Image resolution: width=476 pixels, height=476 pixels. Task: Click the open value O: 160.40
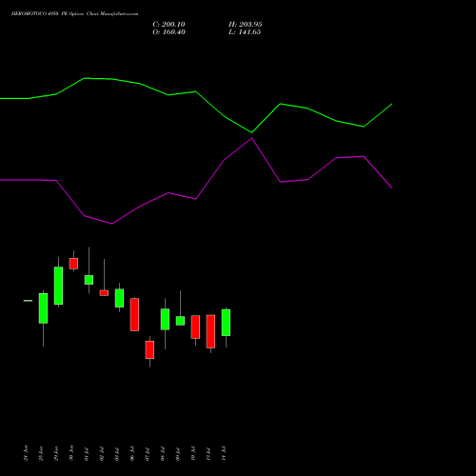click(169, 32)
